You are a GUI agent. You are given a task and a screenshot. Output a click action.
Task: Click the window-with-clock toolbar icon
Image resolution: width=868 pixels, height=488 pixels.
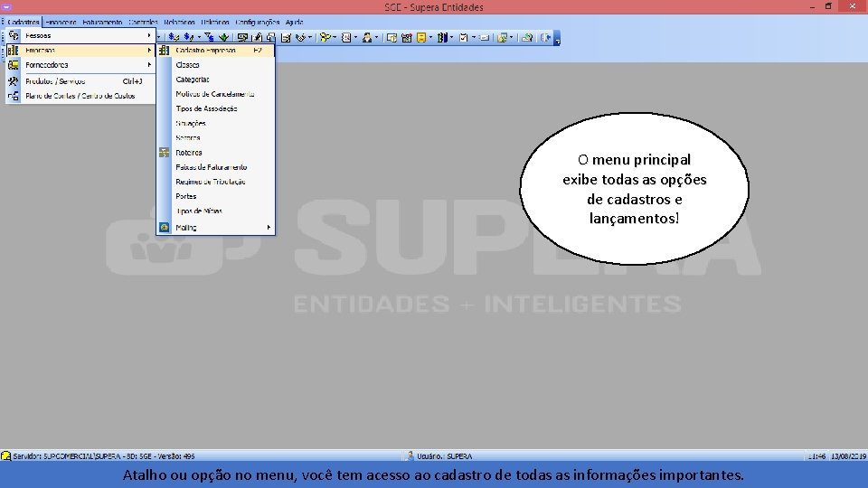[x=392, y=38]
